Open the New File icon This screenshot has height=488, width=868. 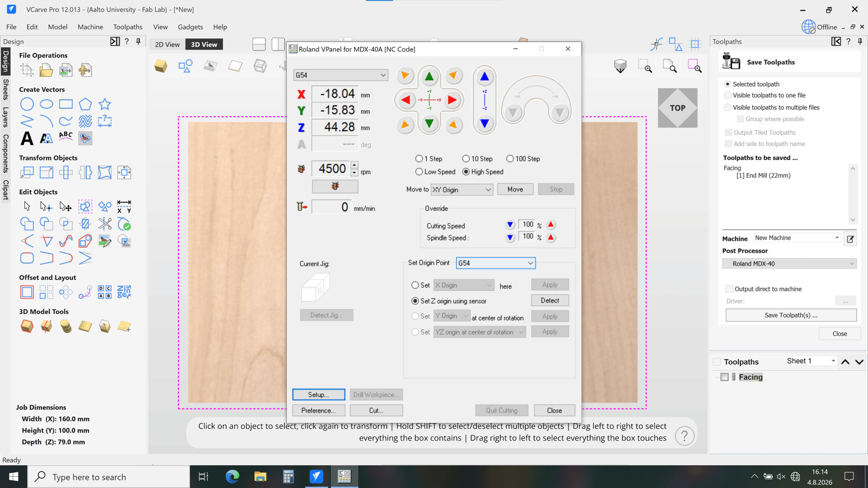[27, 70]
